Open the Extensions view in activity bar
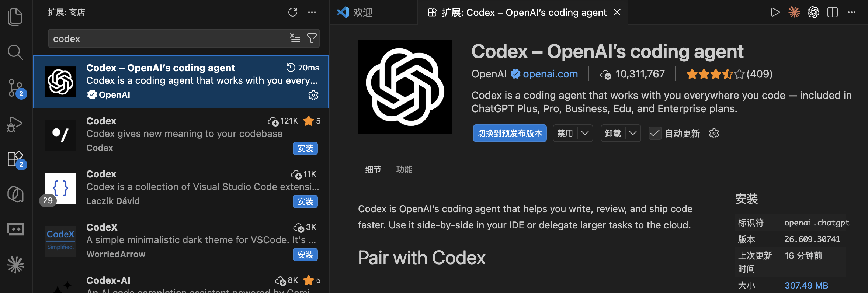The image size is (868, 293). click(16, 159)
